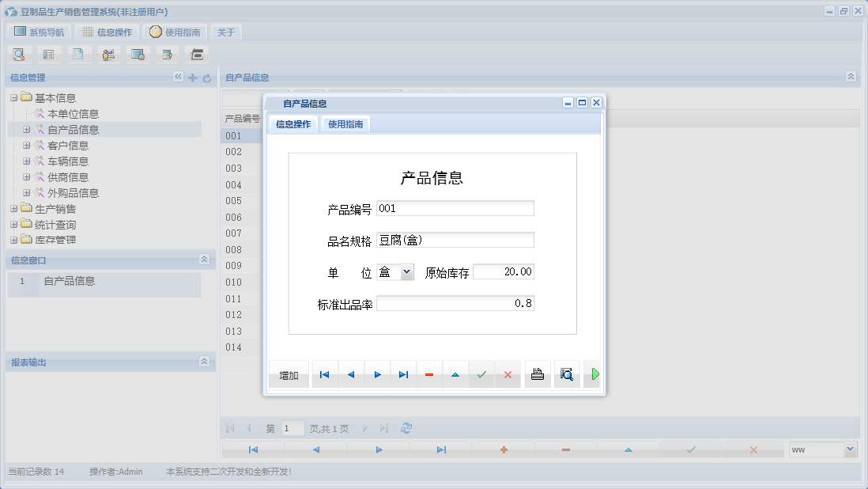Collapse the 基本信息 folder

[x=13, y=97]
